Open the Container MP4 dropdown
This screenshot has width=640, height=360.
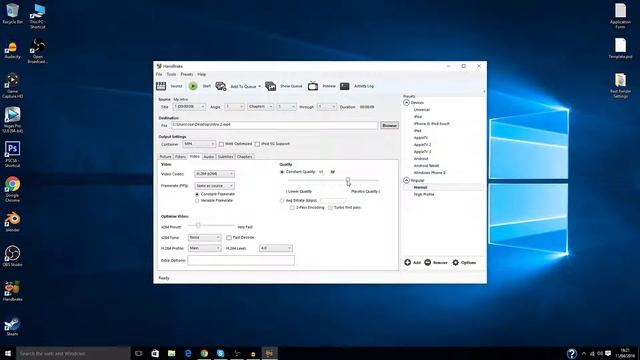199,144
